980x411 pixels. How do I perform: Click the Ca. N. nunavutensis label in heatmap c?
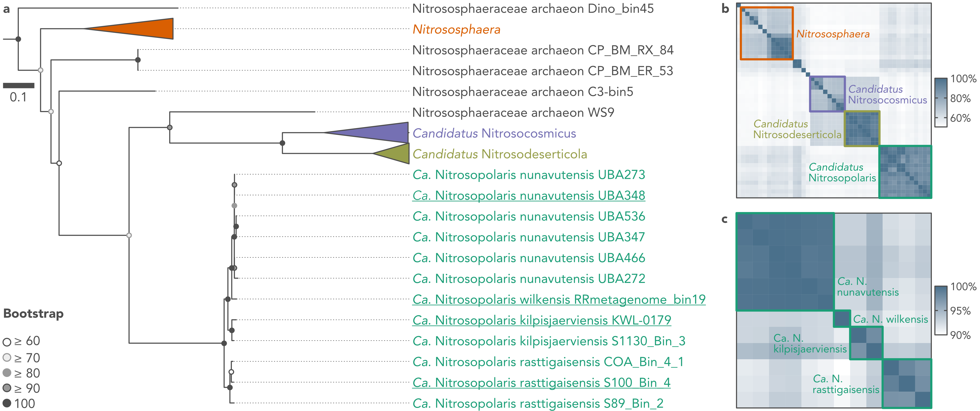[x=868, y=287]
